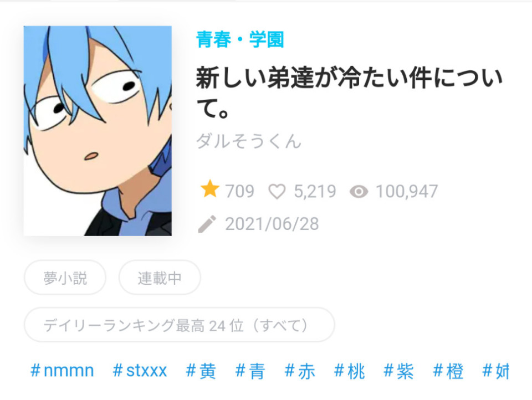Open the #stxxx hashtag
Image resolution: width=532 pixels, height=400 pixels.
(x=140, y=371)
